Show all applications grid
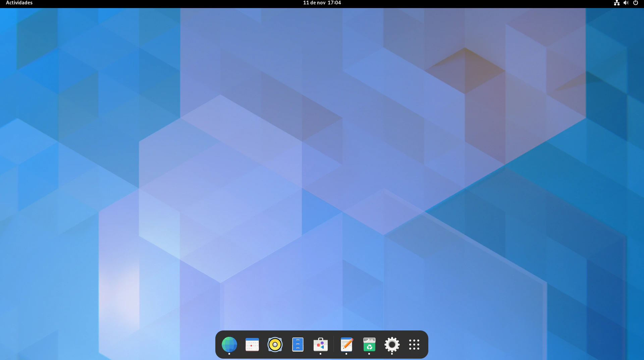Screen dimensions: 644x360 414,344
